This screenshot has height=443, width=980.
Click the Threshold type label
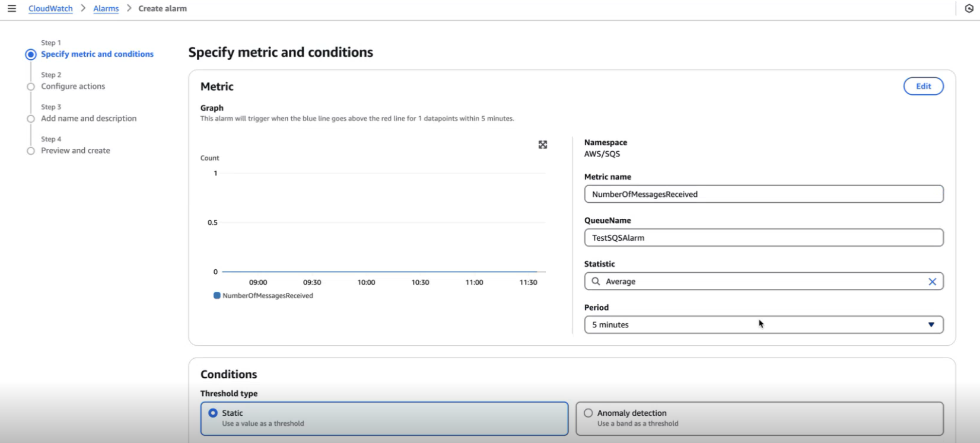tap(229, 393)
